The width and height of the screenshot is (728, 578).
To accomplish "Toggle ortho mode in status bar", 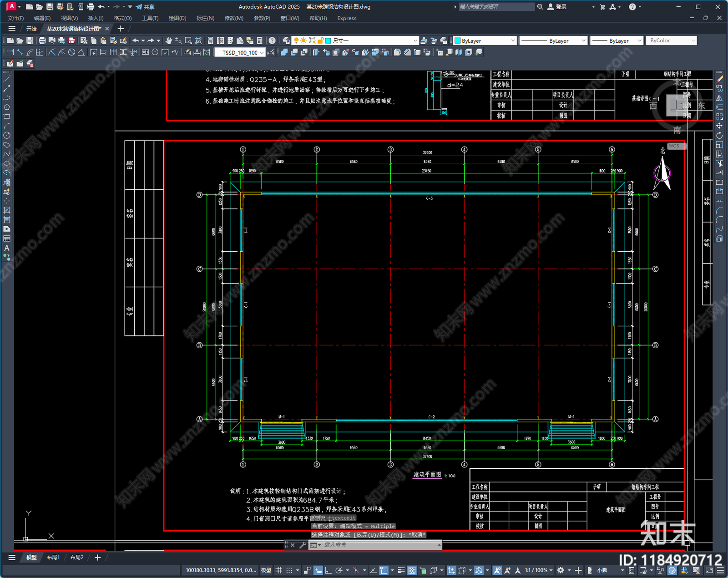I will [329, 570].
